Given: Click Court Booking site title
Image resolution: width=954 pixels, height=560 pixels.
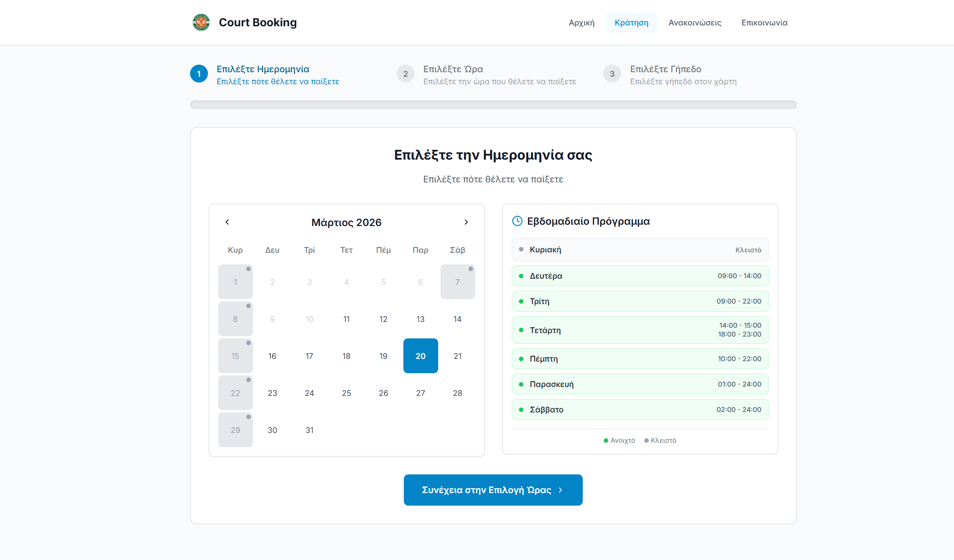Looking at the screenshot, I should pyautogui.click(x=258, y=22).
